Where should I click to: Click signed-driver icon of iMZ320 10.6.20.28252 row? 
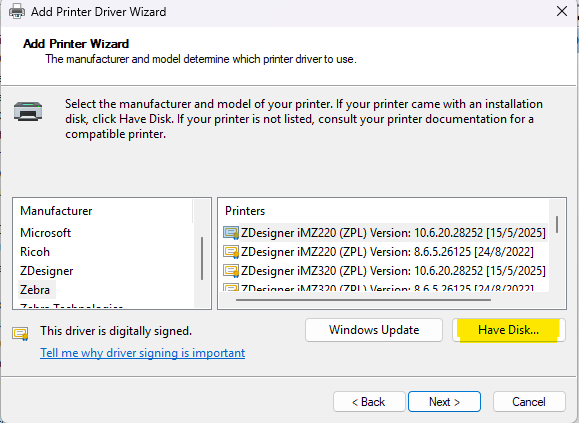point(231,271)
